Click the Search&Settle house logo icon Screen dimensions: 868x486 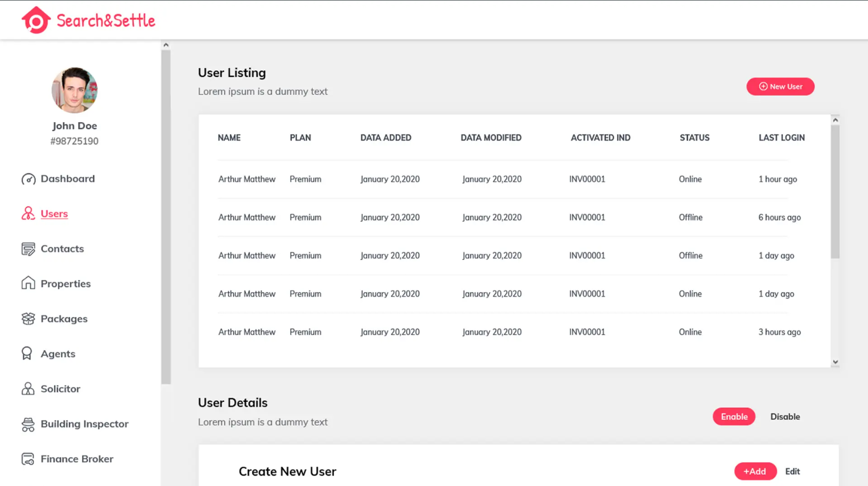36,20
